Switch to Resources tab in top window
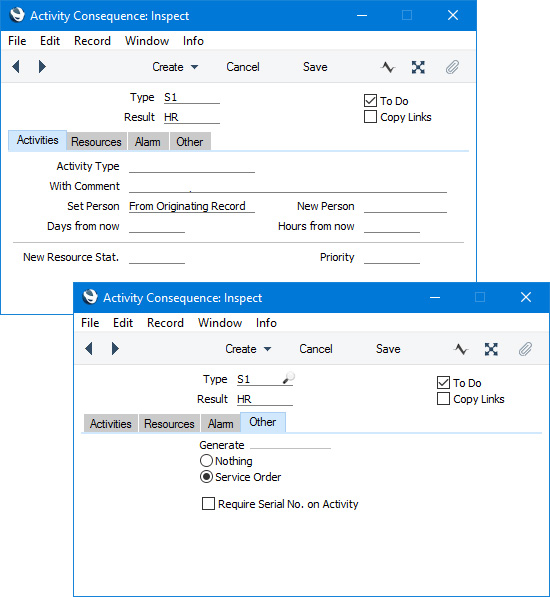This screenshot has height=597, width=550. point(96,142)
